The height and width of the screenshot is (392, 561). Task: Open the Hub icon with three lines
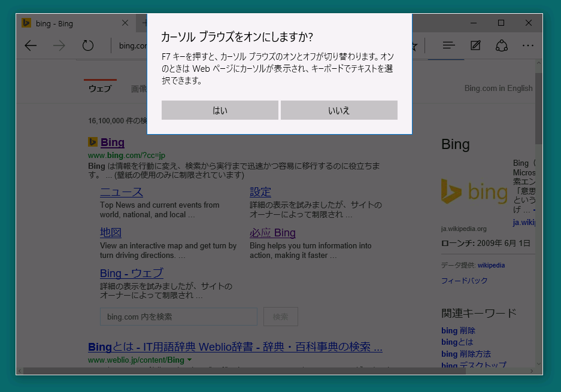(x=448, y=45)
